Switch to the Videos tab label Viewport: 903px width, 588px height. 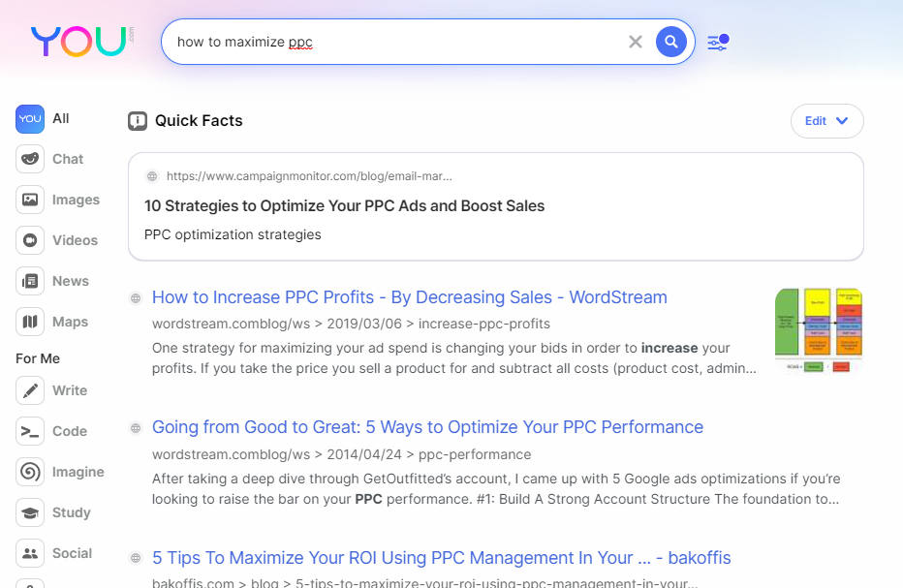(x=75, y=240)
